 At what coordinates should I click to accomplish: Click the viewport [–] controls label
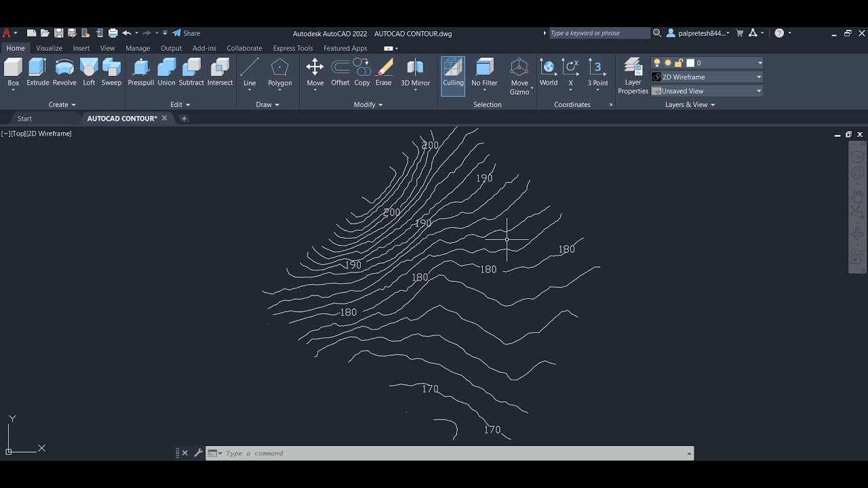pos(5,134)
